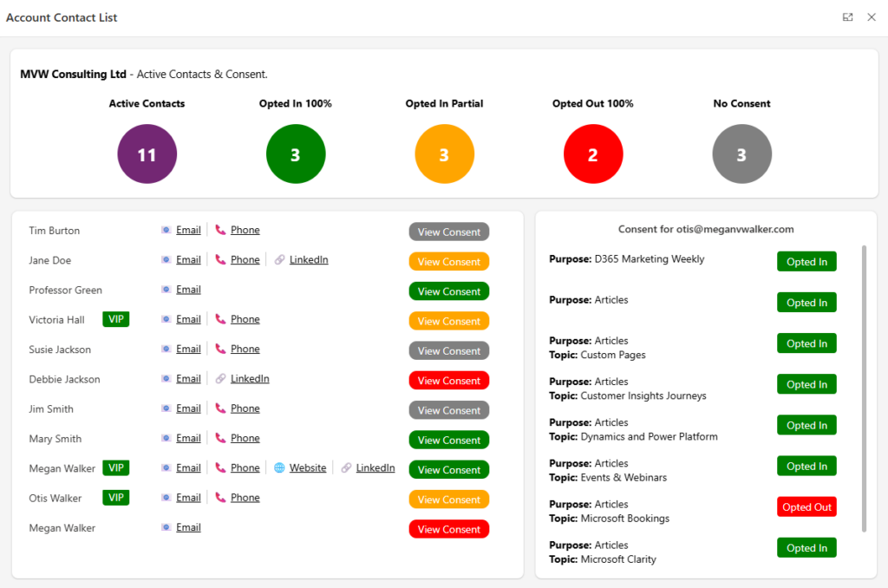
Task: Open Victoria Hall's Phone link
Action: point(245,319)
